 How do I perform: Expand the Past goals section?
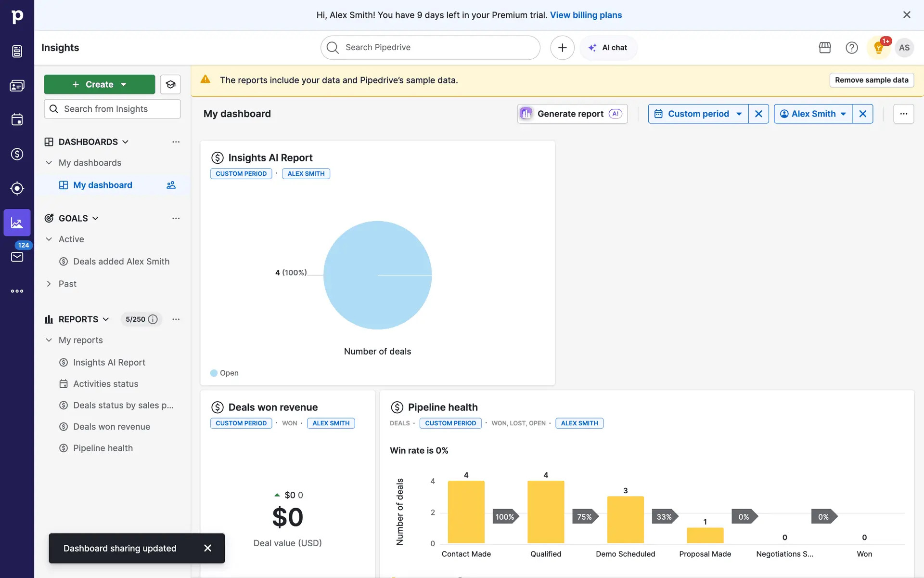click(49, 284)
